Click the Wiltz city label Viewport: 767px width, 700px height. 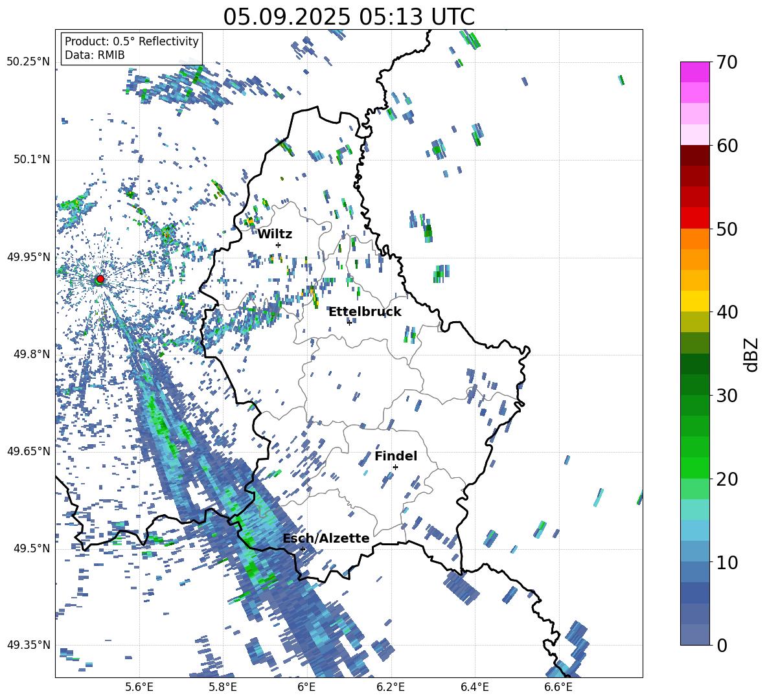pos(275,234)
